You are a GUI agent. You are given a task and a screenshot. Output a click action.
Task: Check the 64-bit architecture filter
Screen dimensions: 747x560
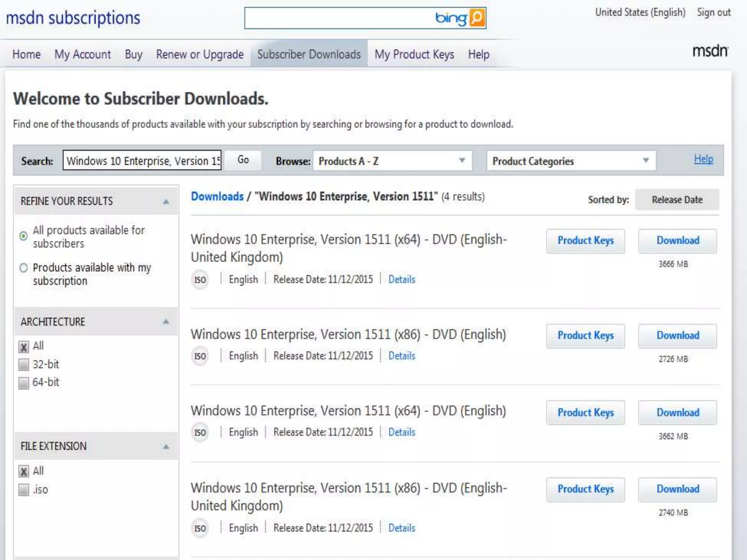coord(24,383)
